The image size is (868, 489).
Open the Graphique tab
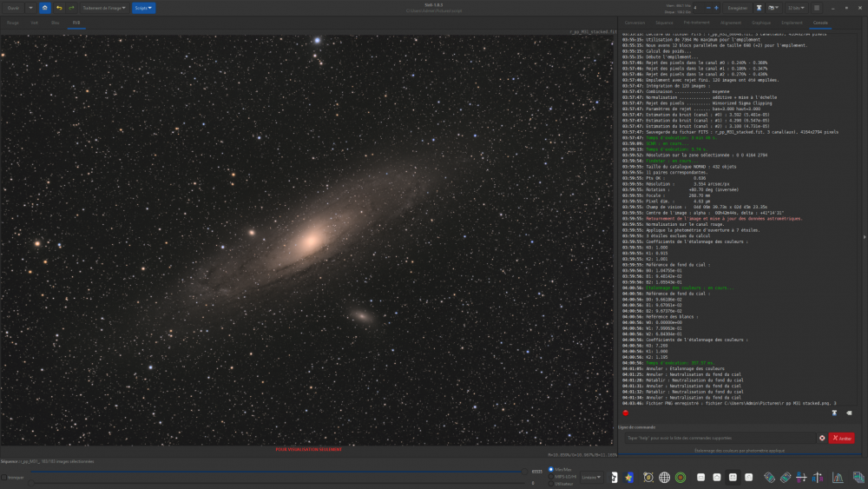pyautogui.click(x=761, y=23)
